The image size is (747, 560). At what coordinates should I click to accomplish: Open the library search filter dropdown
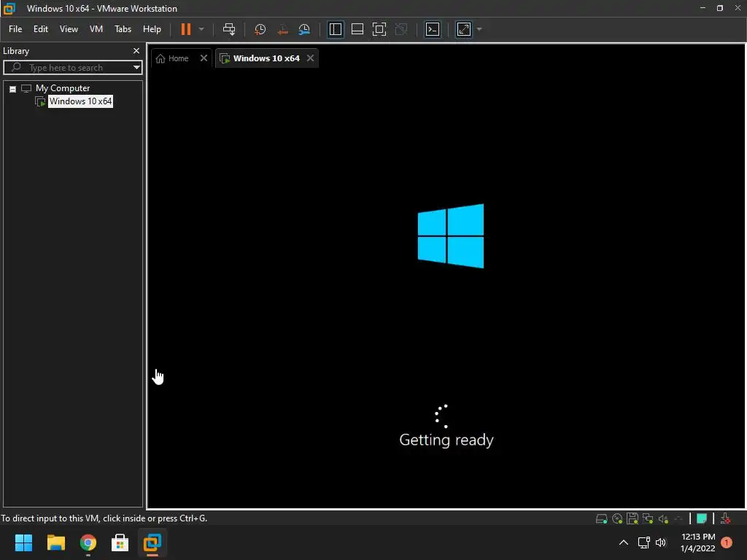pyautogui.click(x=136, y=68)
